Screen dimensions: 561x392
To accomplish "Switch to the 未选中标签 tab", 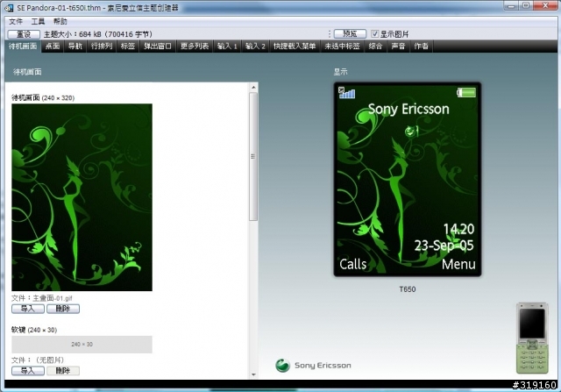I will click(x=342, y=46).
